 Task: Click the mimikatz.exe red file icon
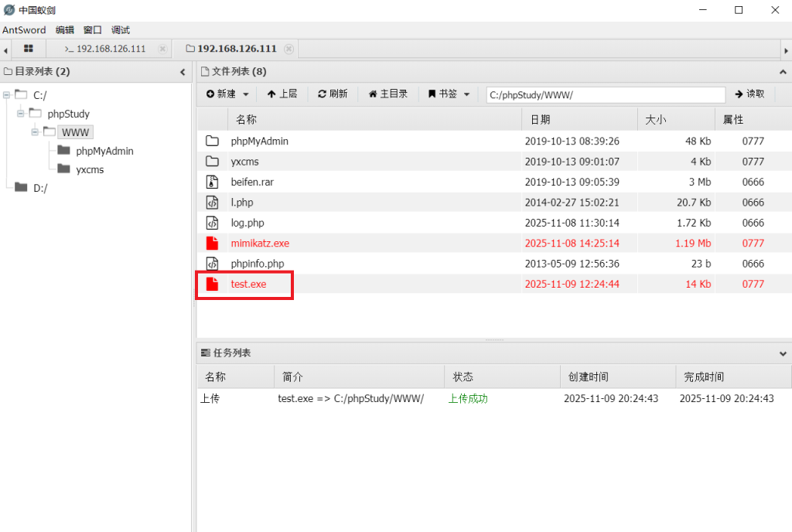pos(212,243)
